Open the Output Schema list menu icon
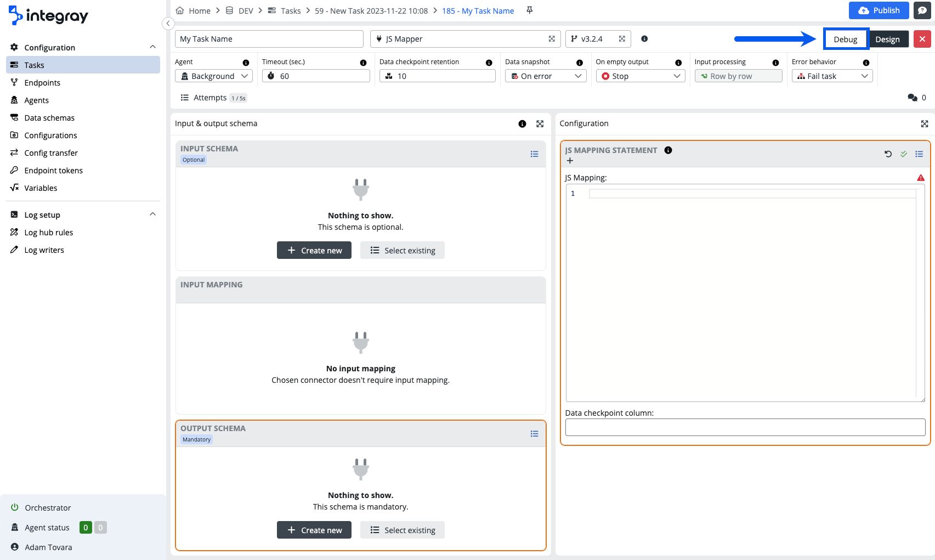 coord(534,434)
